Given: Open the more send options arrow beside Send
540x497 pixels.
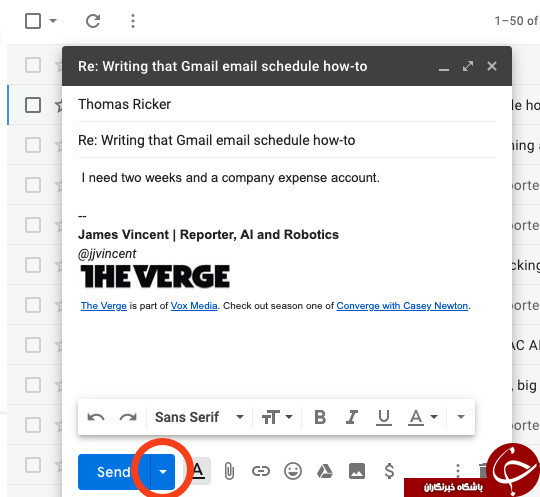Looking at the screenshot, I should pos(163,472).
